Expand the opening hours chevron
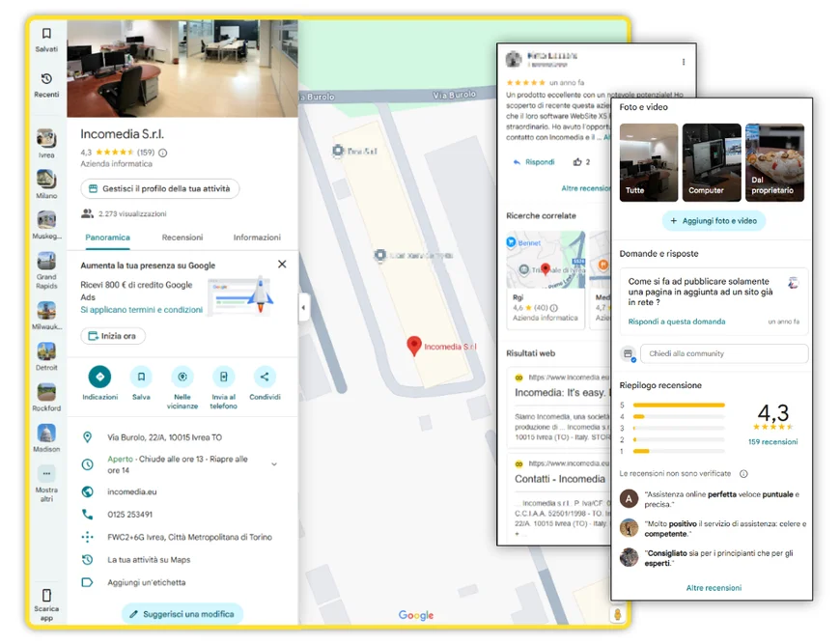Viewport: 840px width, 644px height. 274,464
